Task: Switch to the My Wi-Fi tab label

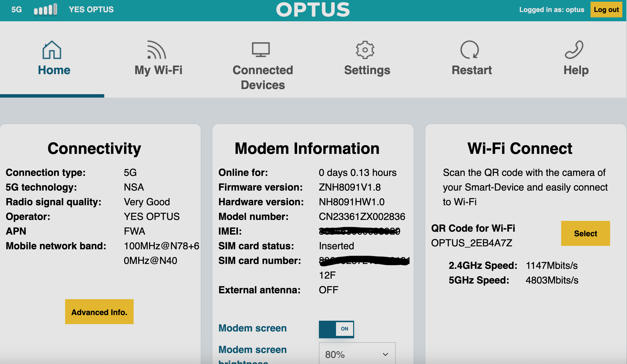Action: (159, 70)
